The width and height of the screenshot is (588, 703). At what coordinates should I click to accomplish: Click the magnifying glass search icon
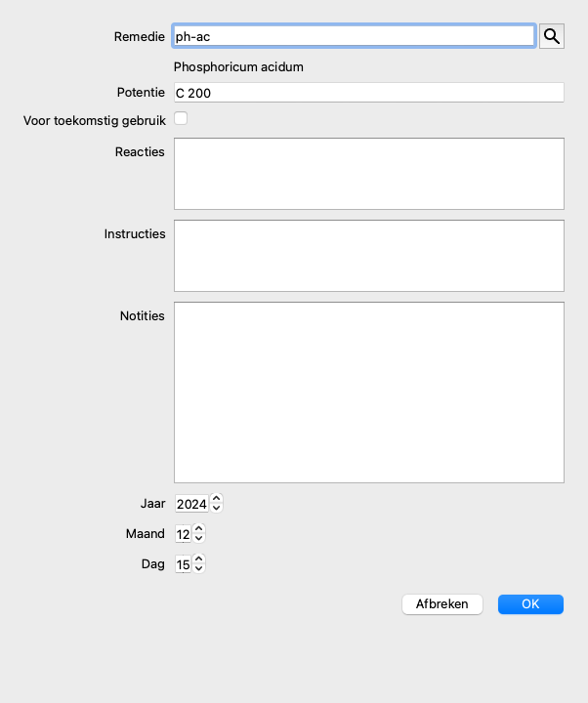(x=552, y=37)
